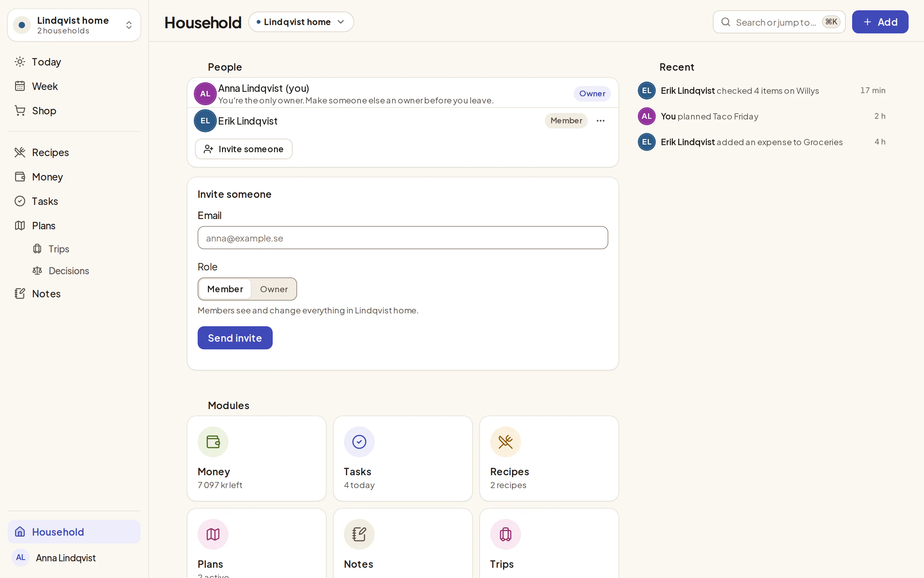Click the Send invite button

click(235, 338)
